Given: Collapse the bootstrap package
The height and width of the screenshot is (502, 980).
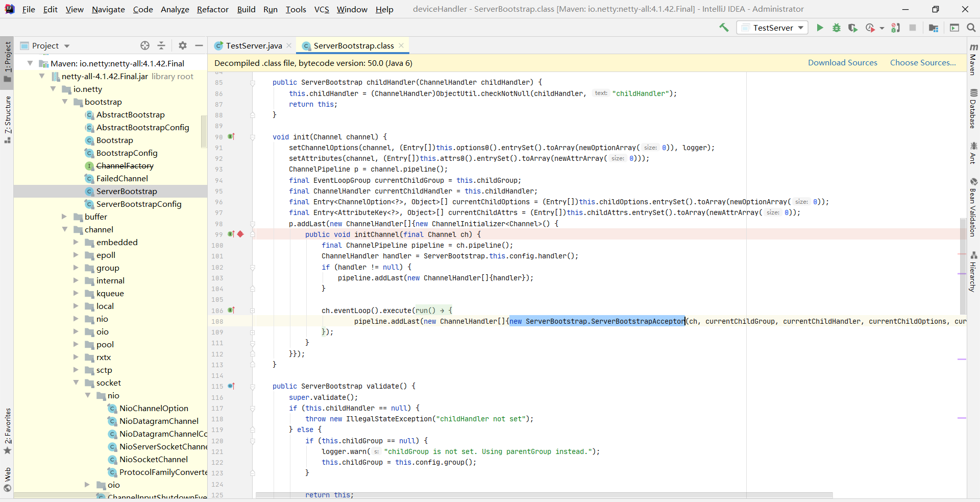Looking at the screenshot, I should (x=65, y=102).
